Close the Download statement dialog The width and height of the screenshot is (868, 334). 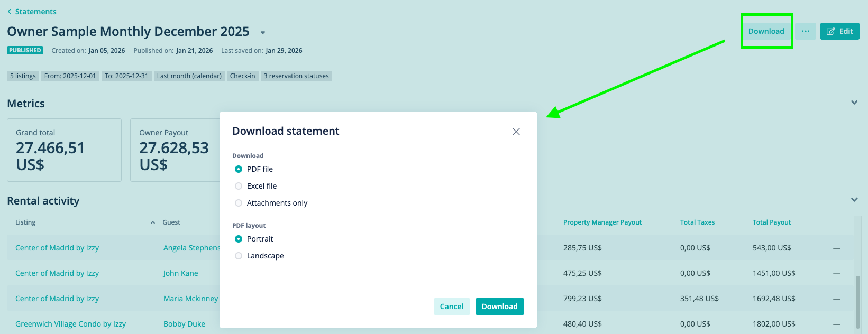[x=516, y=132]
